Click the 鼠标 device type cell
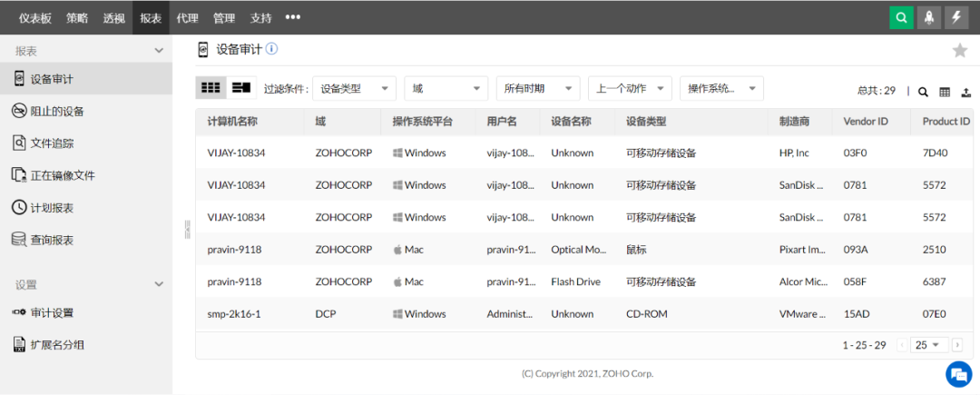This screenshot has height=395, width=980. point(636,250)
